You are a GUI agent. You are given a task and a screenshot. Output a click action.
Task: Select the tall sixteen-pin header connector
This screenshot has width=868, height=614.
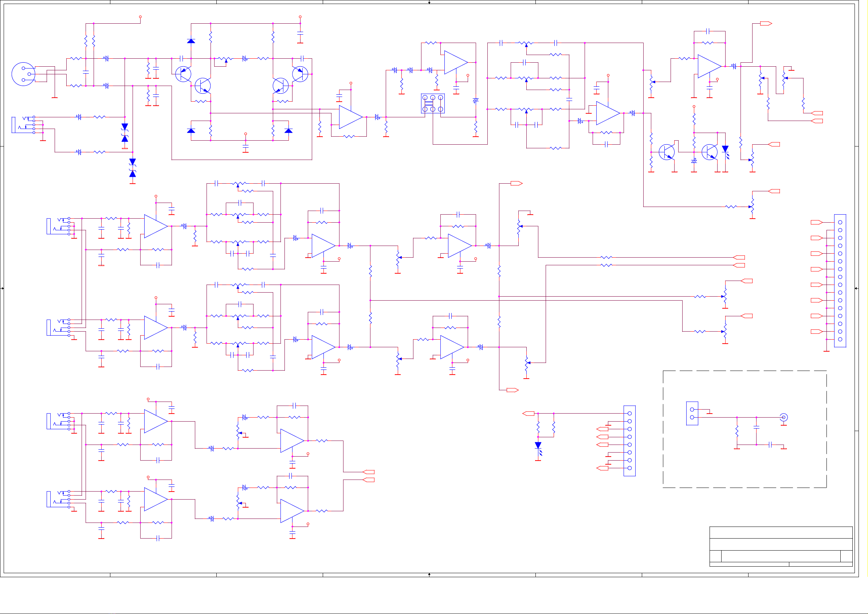coord(840,281)
